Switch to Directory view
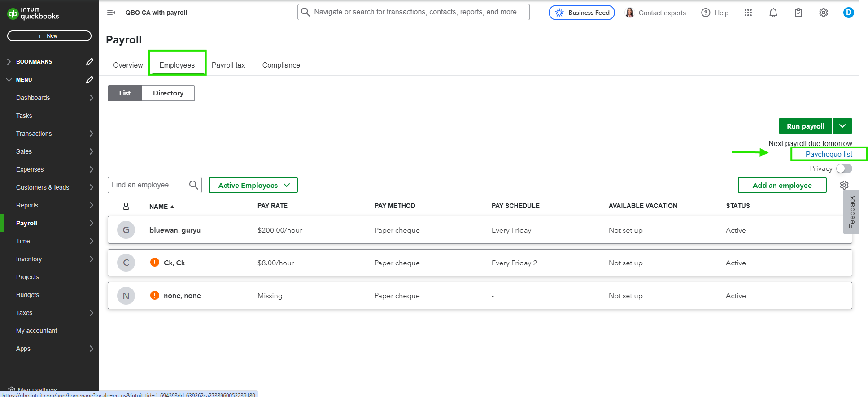Viewport: 868px width, 397px height. 168,93
